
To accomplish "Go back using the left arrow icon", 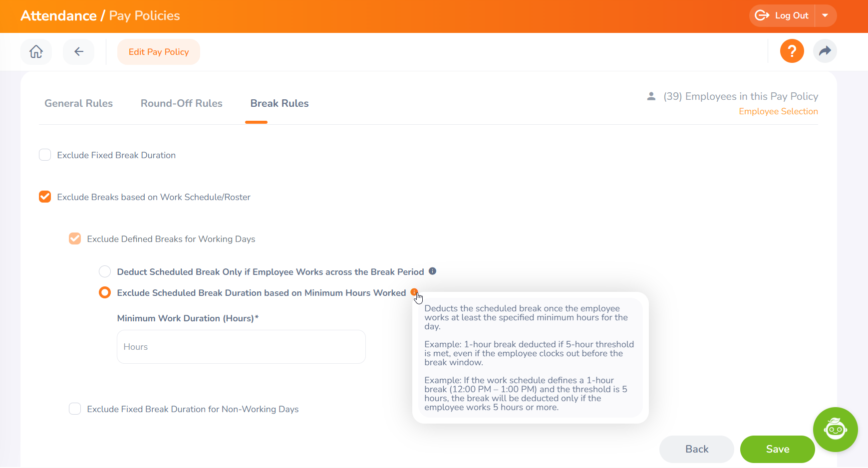I will point(78,51).
